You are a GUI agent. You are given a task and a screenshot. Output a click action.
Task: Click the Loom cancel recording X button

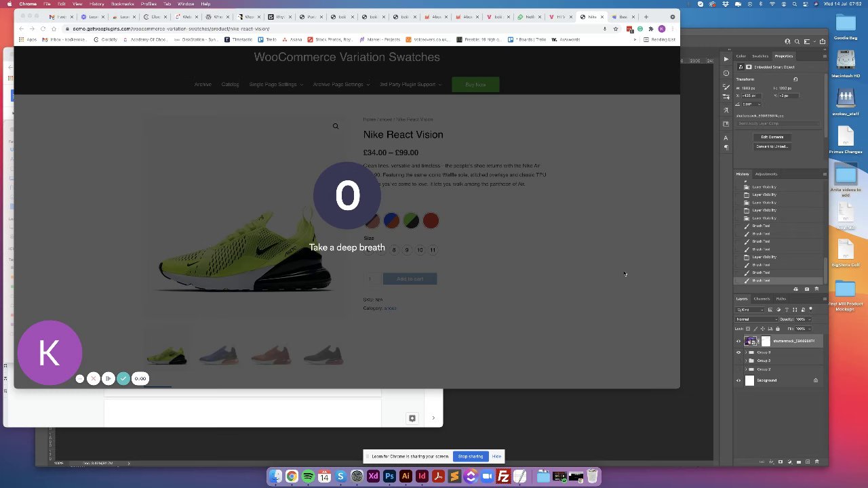coord(94,378)
